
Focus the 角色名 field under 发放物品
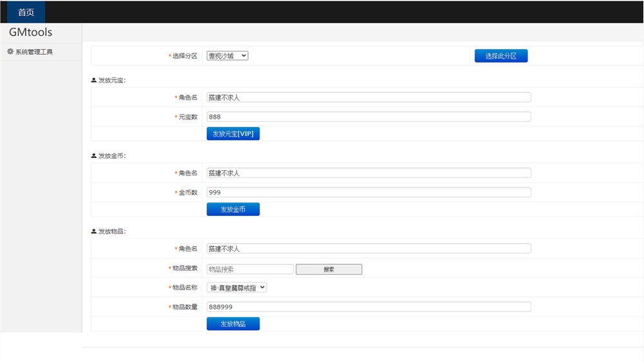tap(368, 248)
